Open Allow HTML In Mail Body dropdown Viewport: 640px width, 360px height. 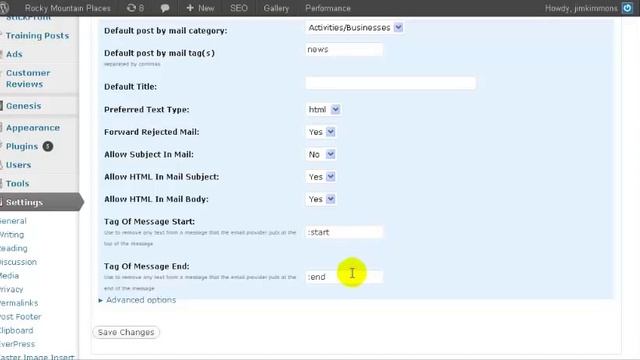[321, 199]
